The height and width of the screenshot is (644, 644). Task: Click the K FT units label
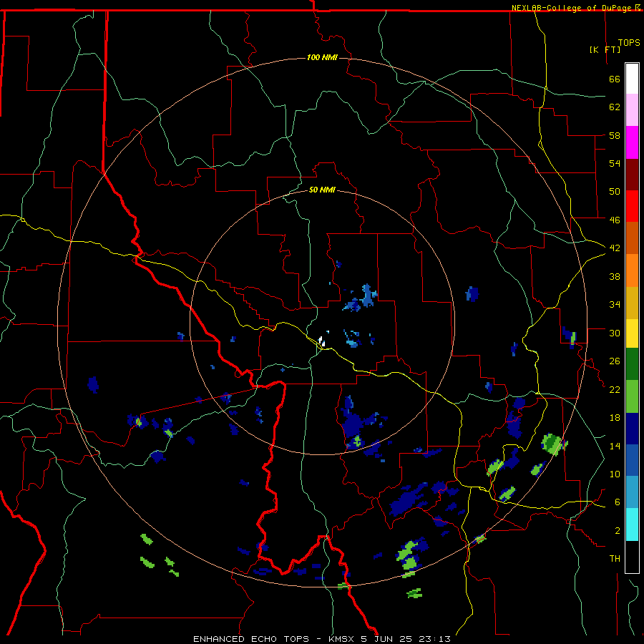tap(605, 49)
